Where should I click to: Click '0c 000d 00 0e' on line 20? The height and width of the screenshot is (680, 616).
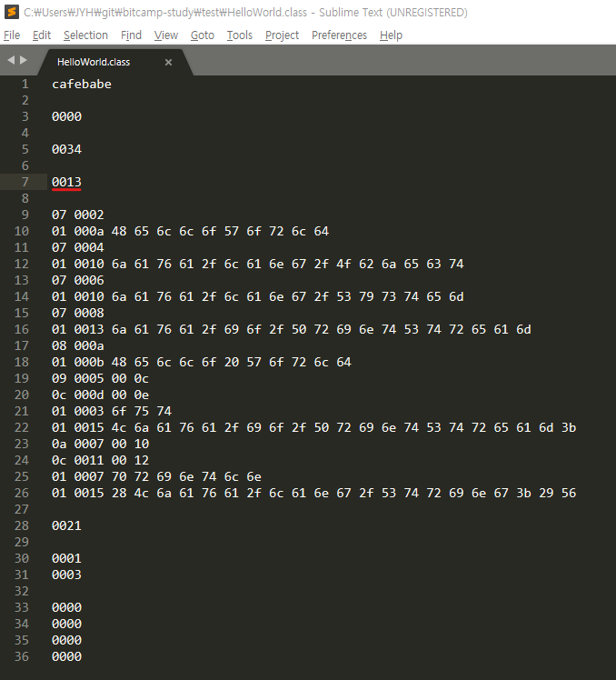click(x=100, y=395)
